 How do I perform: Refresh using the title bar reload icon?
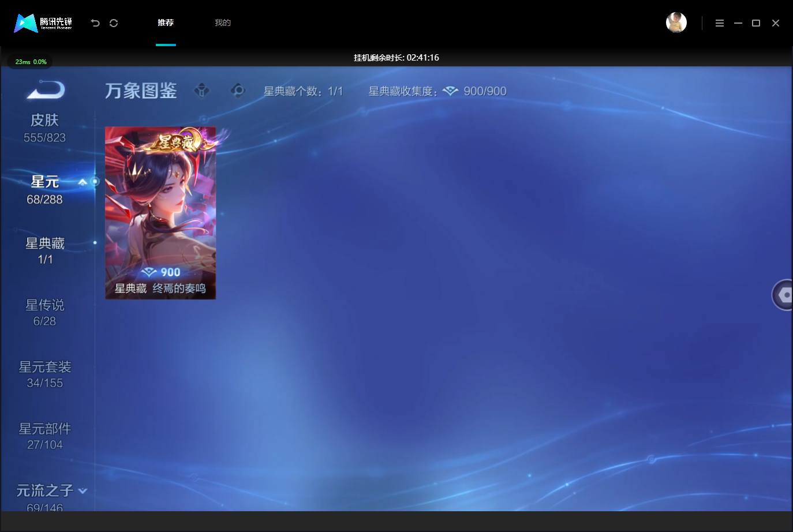pyautogui.click(x=114, y=23)
